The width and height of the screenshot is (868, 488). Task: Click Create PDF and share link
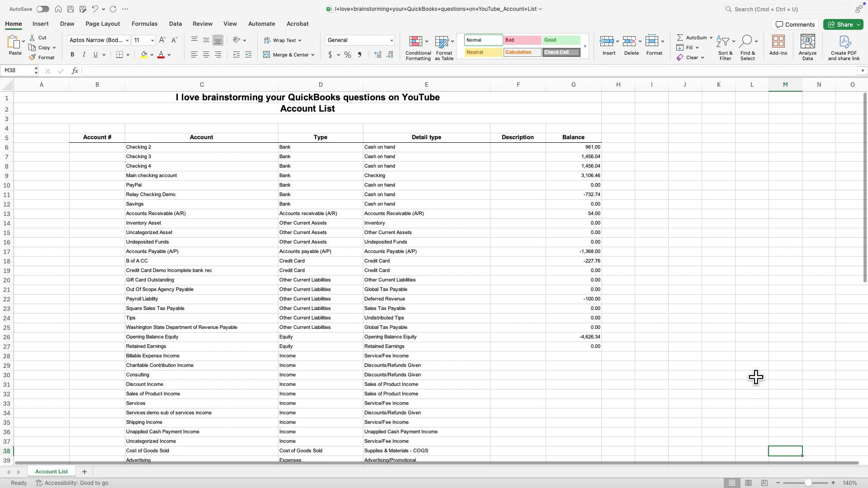(x=844, y=47)
